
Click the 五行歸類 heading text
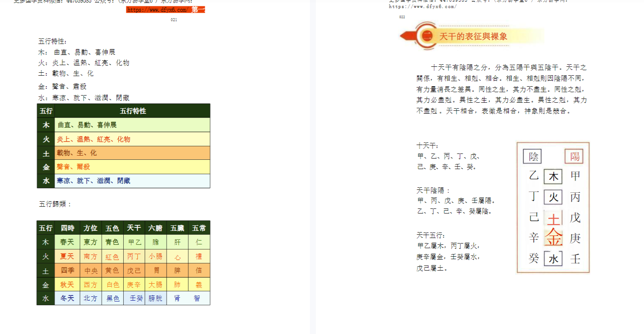point(55,204)
